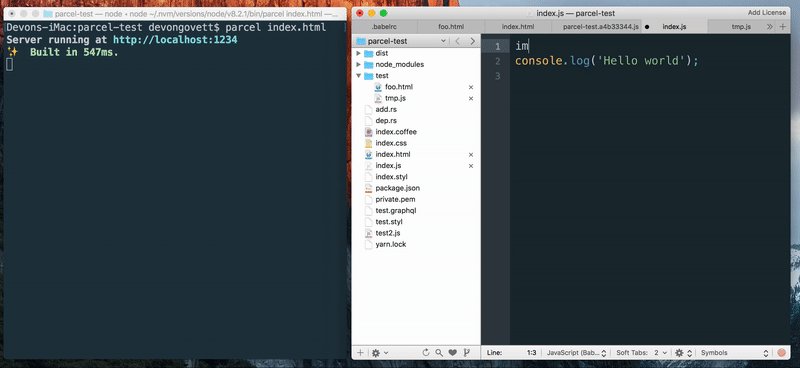Click the dist folder icon

pos(368,53)
